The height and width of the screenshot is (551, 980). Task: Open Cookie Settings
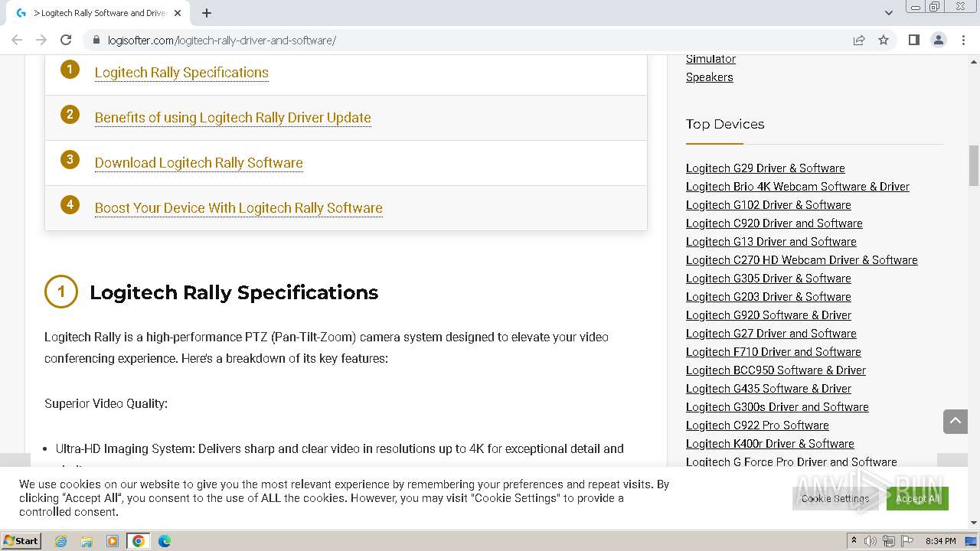[x=835, y=498]
